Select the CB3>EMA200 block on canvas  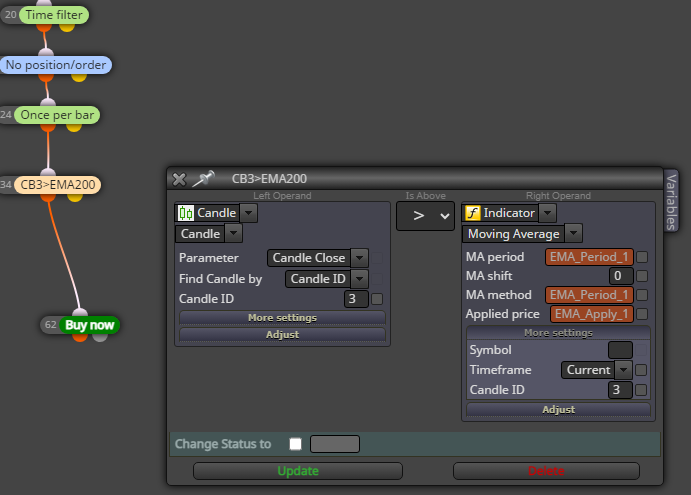tap(58, 185)
